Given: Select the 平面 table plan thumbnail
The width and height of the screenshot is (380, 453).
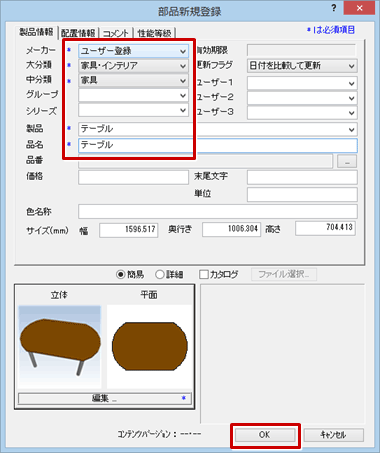Looking at the screenshot, I should tap(149, 347).
